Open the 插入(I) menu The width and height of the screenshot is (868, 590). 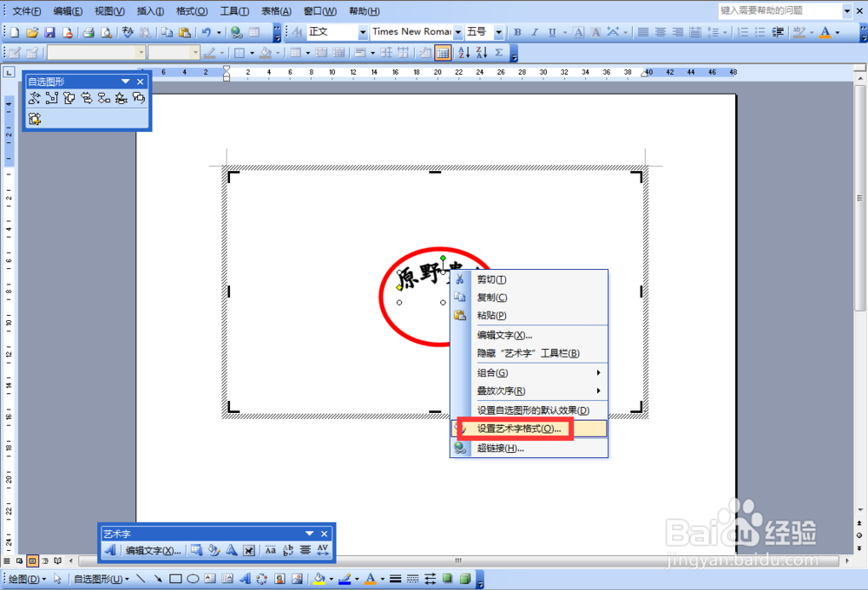[148, 10]
